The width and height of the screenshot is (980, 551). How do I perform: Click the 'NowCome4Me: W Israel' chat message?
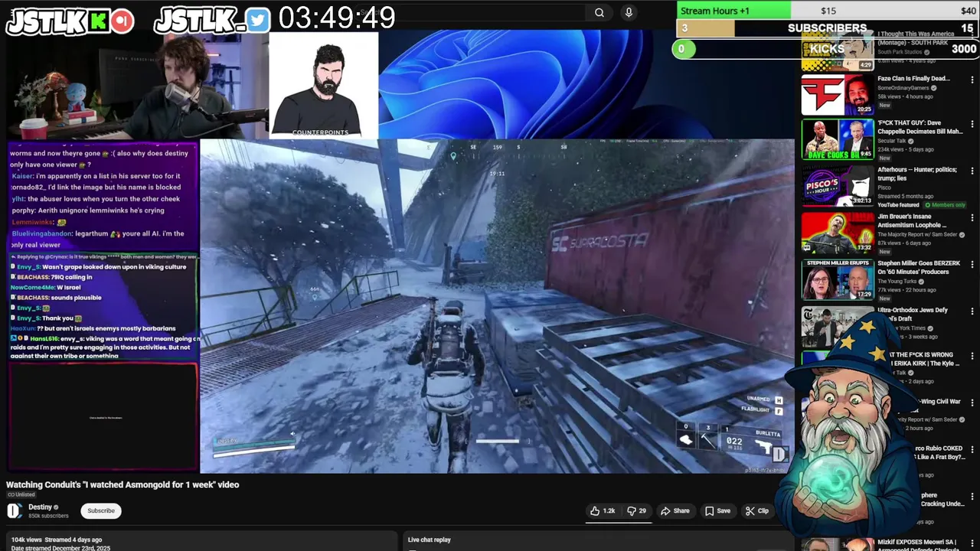click(45, 287)
